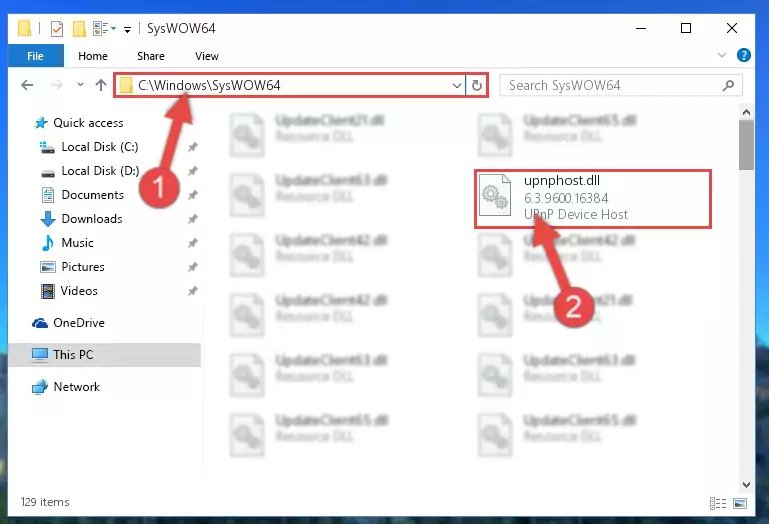Screen dimensions: 769x524
Task: Minimize the SysWOW64 window
Action: [641, 28]
